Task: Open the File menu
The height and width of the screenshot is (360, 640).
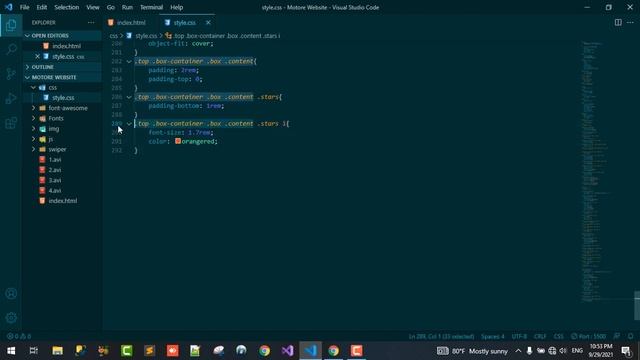Action: 24,7
